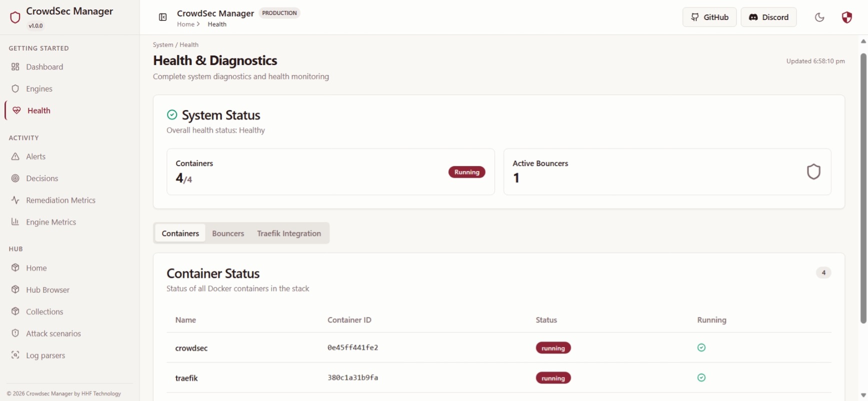Open the Discord link button
The height and width of the screenshot is (401, 868).
(768, 17)
